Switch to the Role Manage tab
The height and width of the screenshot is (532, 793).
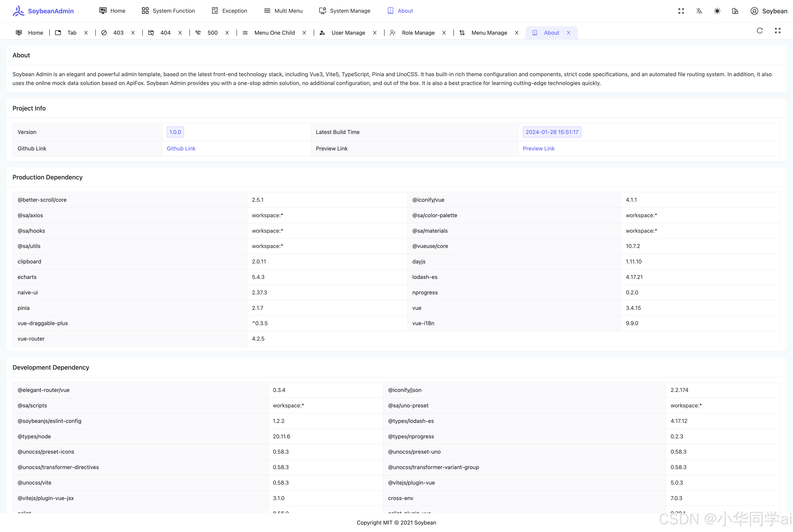pos(418,33)
